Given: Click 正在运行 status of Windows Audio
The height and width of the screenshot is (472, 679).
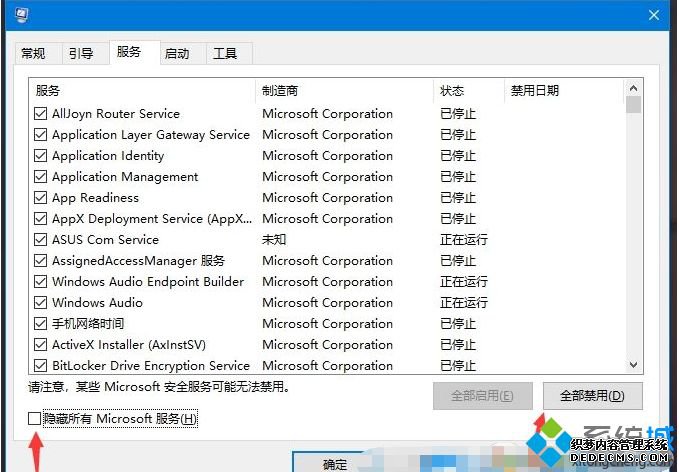Looking at the screenshot, I should click(x=464, y=303).
